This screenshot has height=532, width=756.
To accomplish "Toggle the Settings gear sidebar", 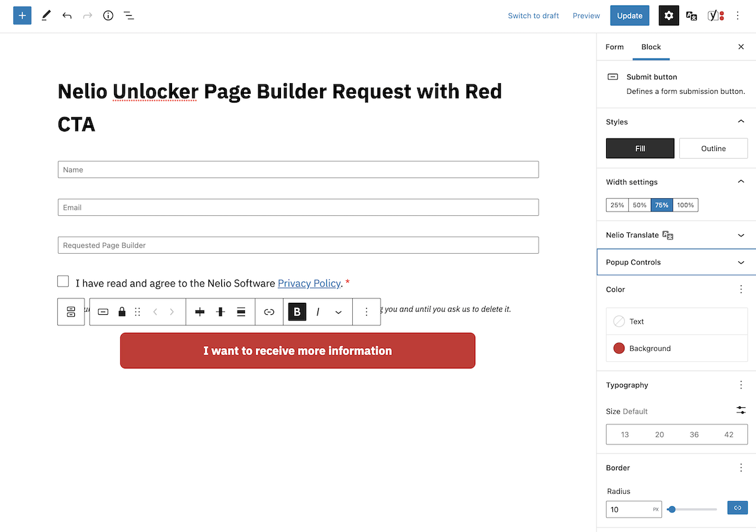I will [x=669, y=16].
